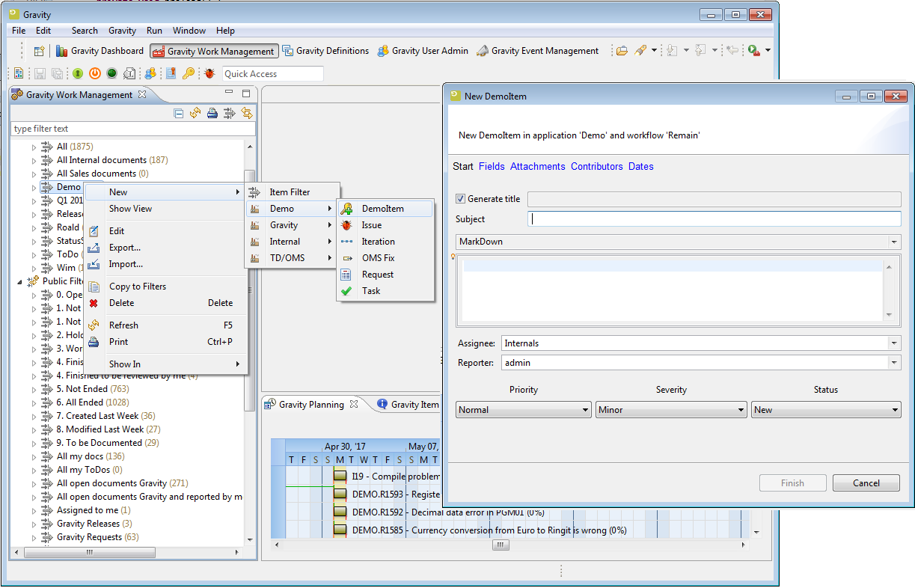Image resolution: width=915 pixels, height=588 pixels.
Task: Open the Severity dropdown showing Minor
Action: pos(671,410)
